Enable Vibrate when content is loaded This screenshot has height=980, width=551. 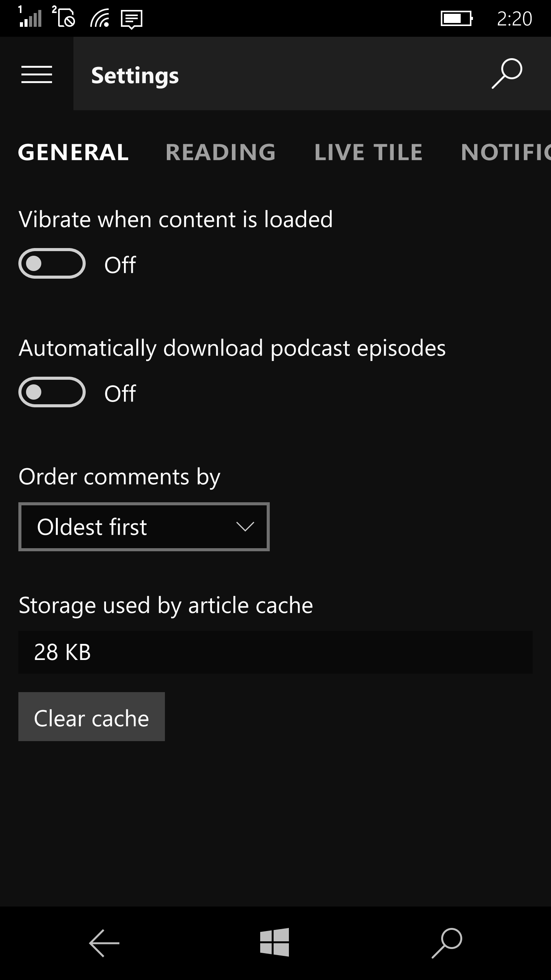point(52,264)
